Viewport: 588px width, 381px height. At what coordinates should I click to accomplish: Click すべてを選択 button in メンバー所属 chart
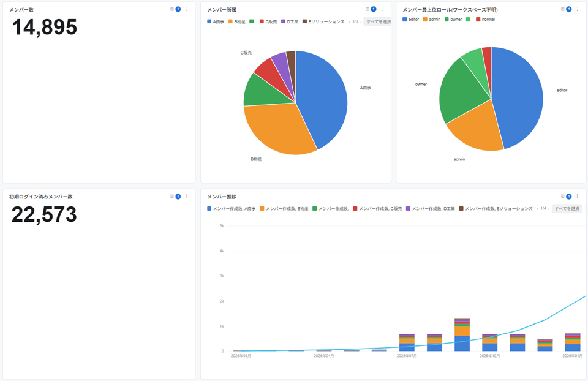[377, 22]
